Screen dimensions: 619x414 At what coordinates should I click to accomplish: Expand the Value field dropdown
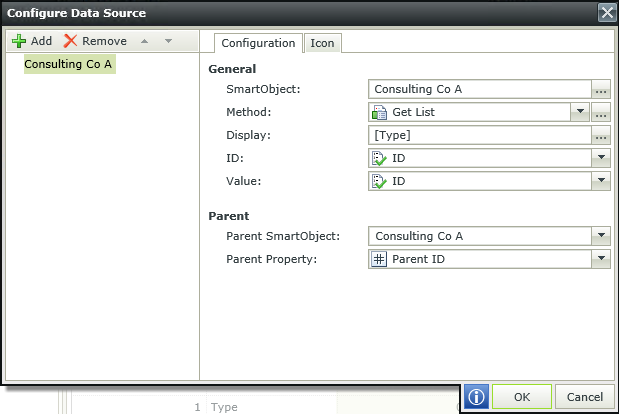click(601, 181)
